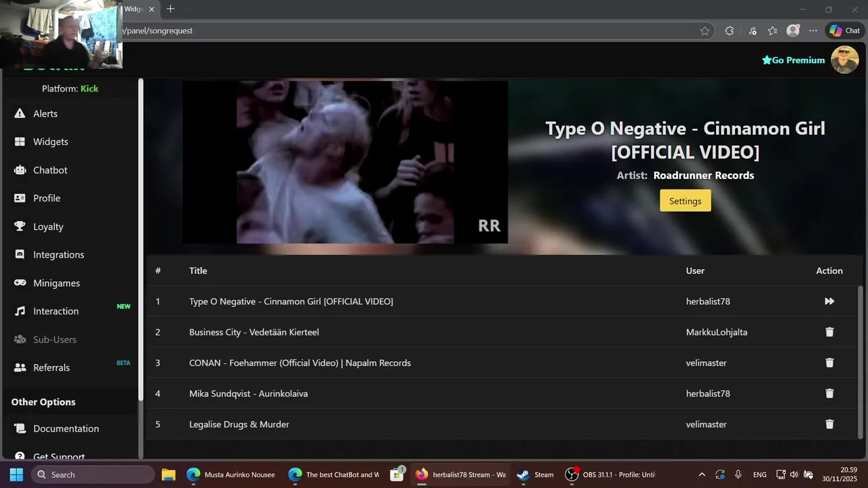Click the CONAN - Foehammer song title
The height and width of the screenshot is (488, 868).
(x=300, y=363)
